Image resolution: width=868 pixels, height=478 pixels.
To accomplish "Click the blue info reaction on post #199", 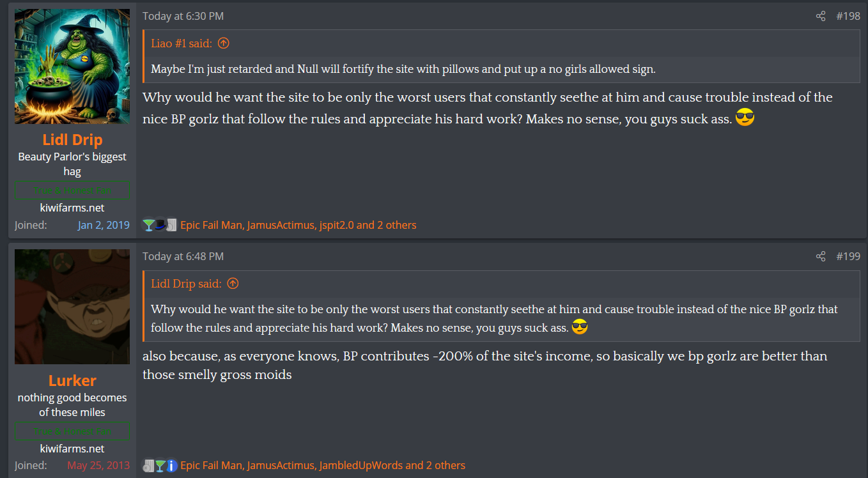I will coord(171,466).
